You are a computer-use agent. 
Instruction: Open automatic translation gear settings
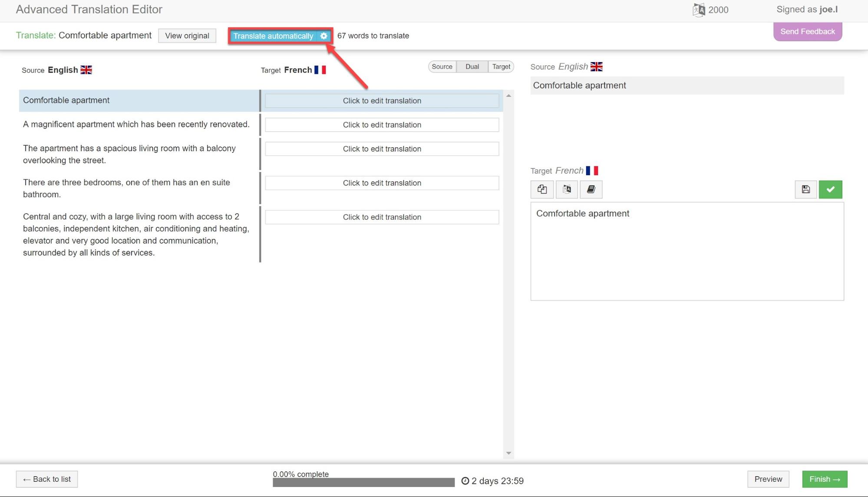[x=324, y=36]
